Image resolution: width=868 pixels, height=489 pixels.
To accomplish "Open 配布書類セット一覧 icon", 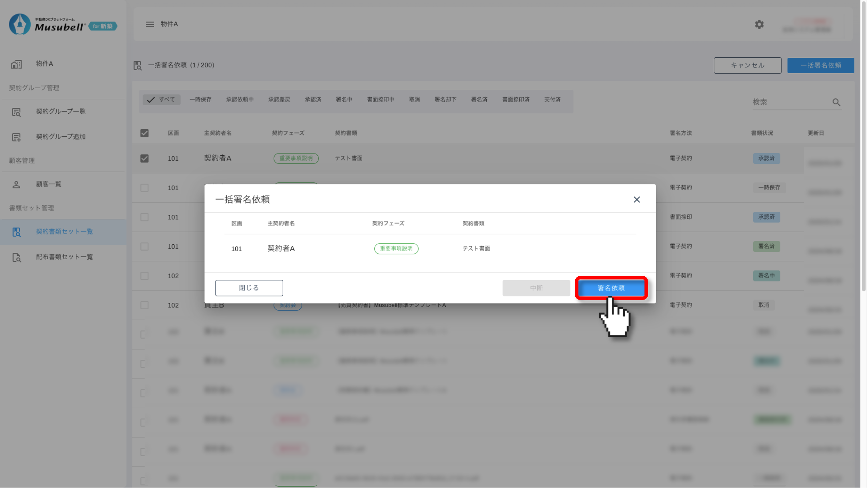I will (16, 257).
